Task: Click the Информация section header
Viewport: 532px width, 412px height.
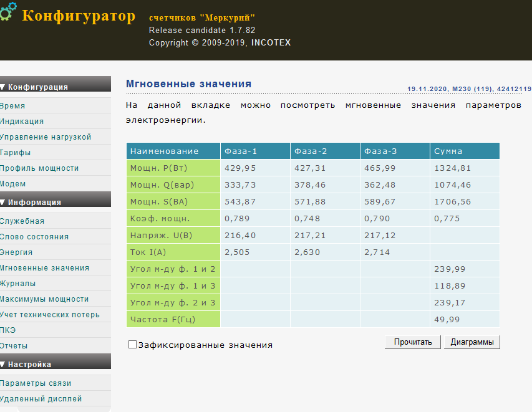Action: pyautogui.click(x=56, y=199)
